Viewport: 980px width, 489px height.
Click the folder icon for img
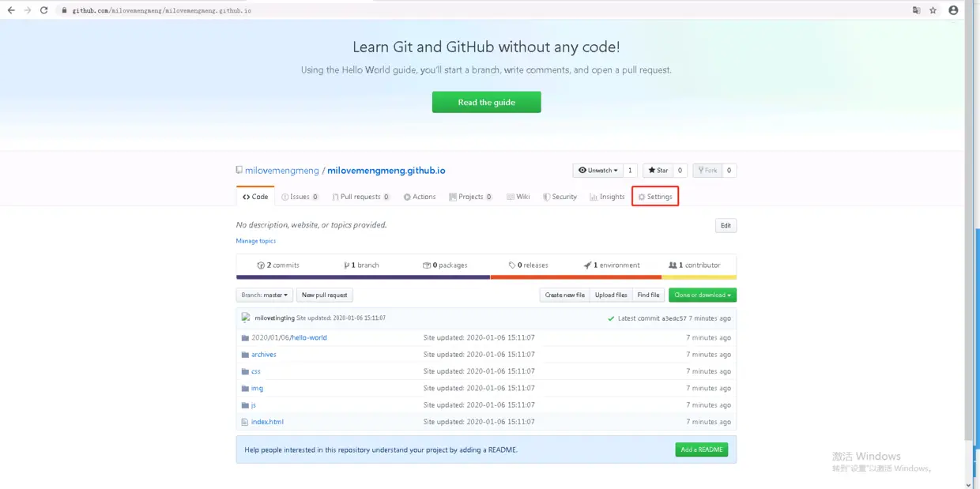coord(245,388)
